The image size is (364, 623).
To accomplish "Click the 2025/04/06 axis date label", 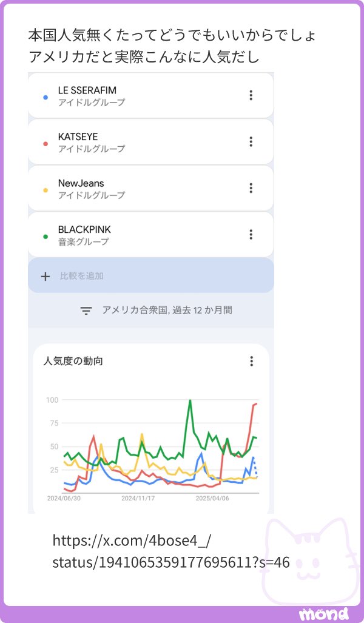I will tap(212, 498).
